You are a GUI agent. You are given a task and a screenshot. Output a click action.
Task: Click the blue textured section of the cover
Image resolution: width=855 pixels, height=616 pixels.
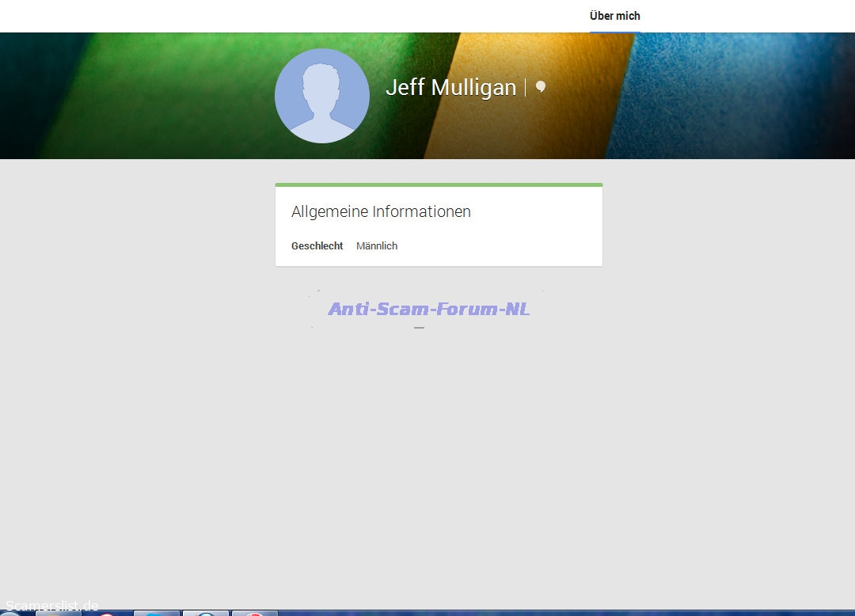pyautogui.click(x=728, y=95)
